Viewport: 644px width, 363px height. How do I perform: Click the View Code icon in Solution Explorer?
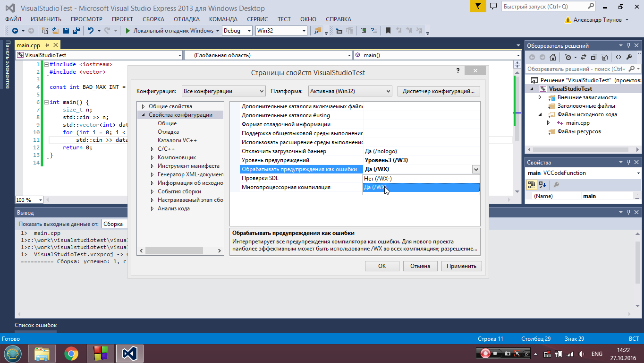(618, 57)
